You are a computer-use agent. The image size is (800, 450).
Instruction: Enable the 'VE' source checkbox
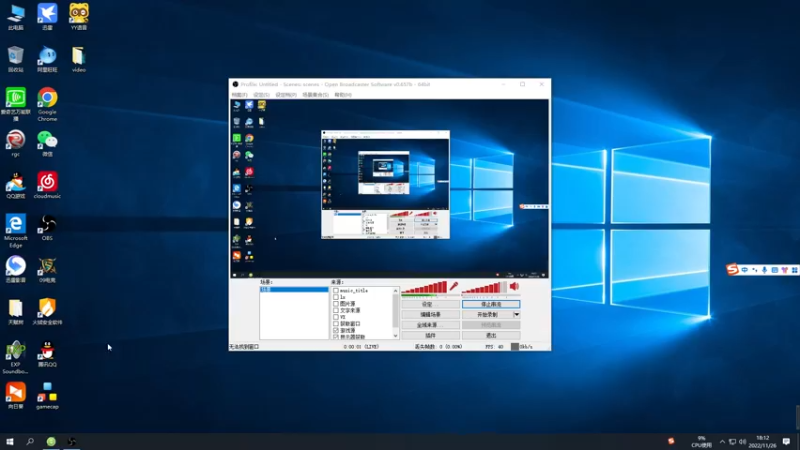(336, 317)
